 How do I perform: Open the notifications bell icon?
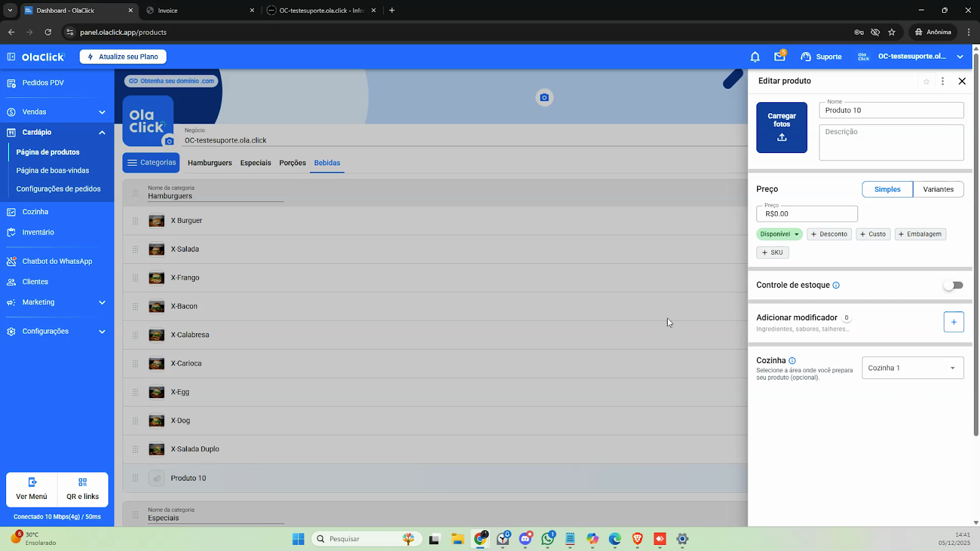click(x=755, y=57)
